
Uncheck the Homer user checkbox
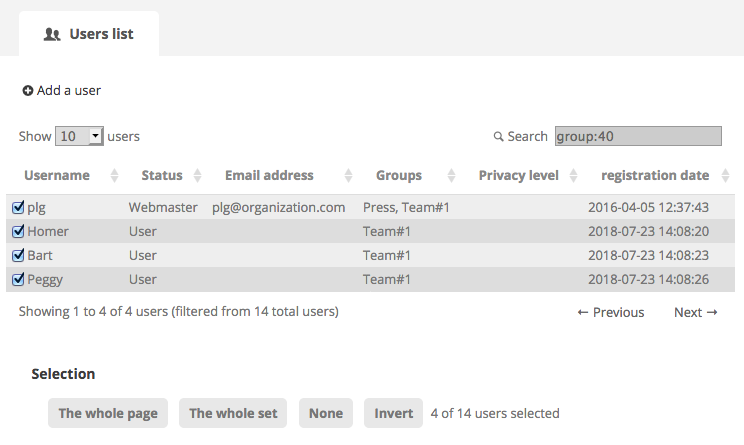click(x=18, y=231)
